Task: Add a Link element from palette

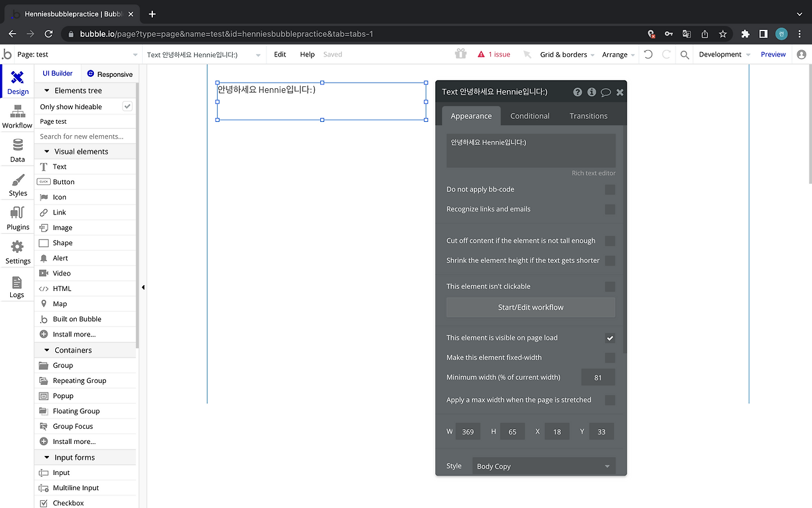Action: [86, 212]
